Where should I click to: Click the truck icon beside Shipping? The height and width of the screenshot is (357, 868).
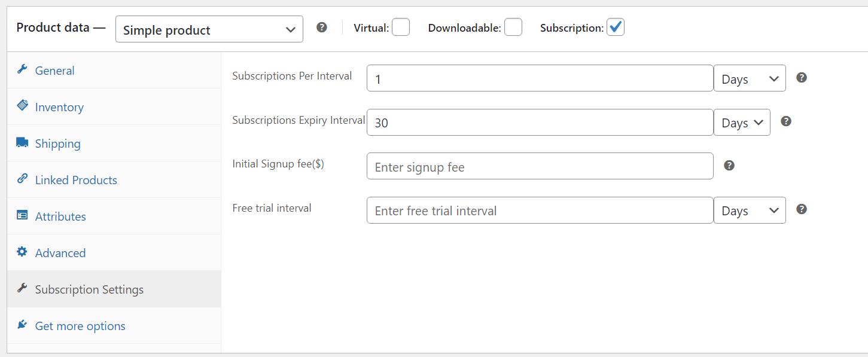click(22, 143)
